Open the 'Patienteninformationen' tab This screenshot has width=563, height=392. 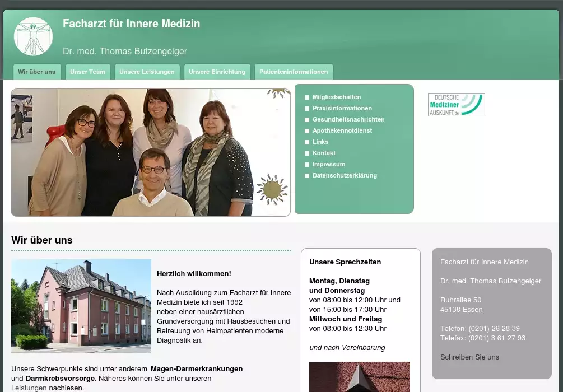pos(294,72)
